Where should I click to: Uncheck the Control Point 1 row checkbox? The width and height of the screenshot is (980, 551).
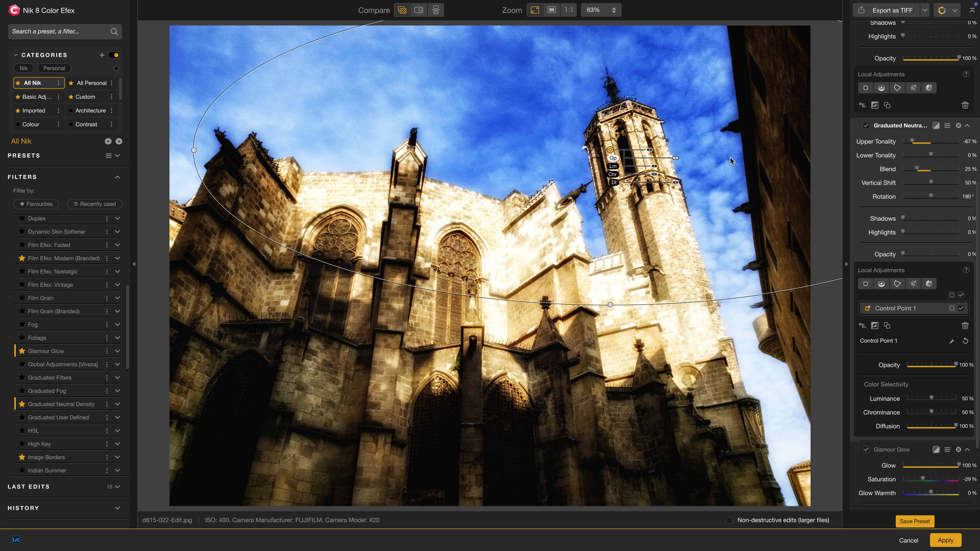coord(961,308)
